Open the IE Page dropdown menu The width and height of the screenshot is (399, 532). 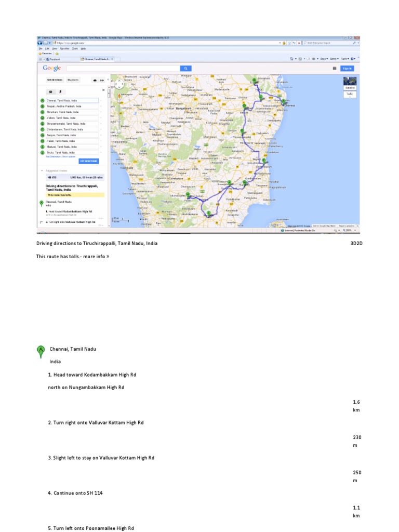click(x=324, y=59)
